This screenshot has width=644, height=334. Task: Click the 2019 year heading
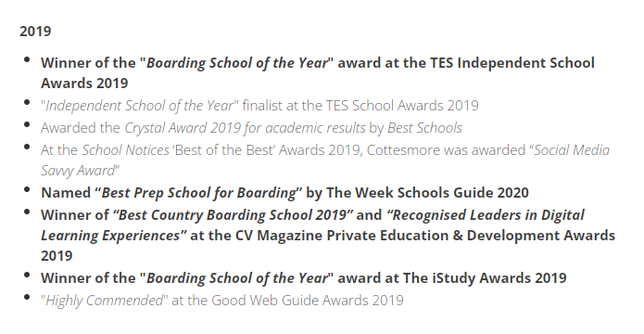(35, 32)
